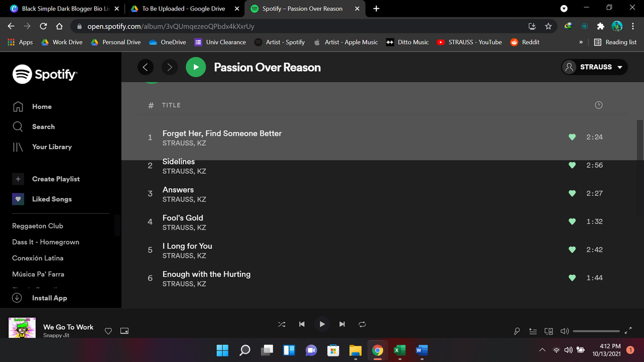
Task: Open a new browser tab
Action: 376,8
